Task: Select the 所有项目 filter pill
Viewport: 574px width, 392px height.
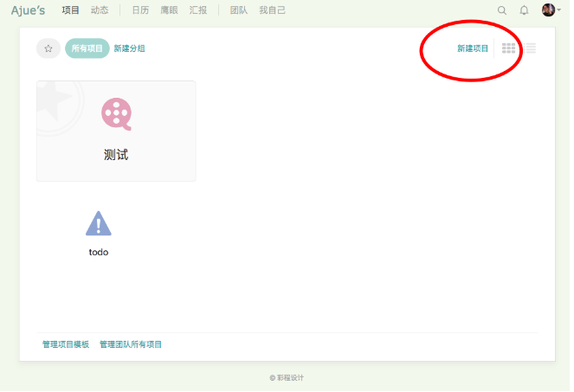Action: [87, 48]
